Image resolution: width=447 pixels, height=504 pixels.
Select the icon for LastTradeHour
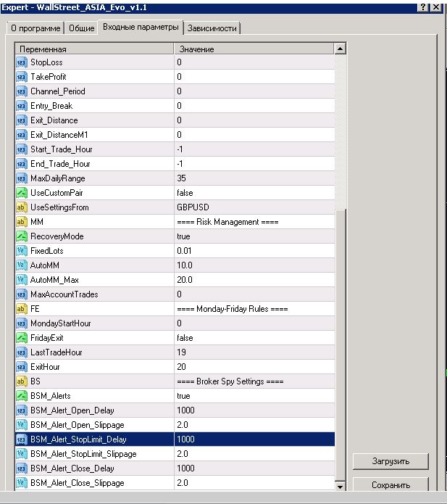(22, 352)
